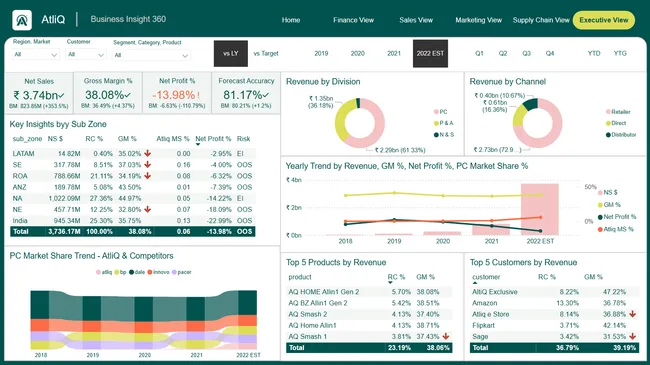Click the Net Profit % KPI card

pyautogui.click(x=177, y=93)
